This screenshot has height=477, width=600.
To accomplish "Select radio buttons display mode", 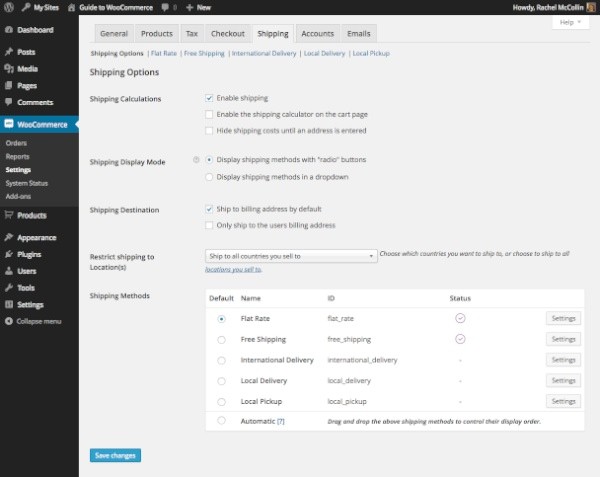I will pos(209,160).
